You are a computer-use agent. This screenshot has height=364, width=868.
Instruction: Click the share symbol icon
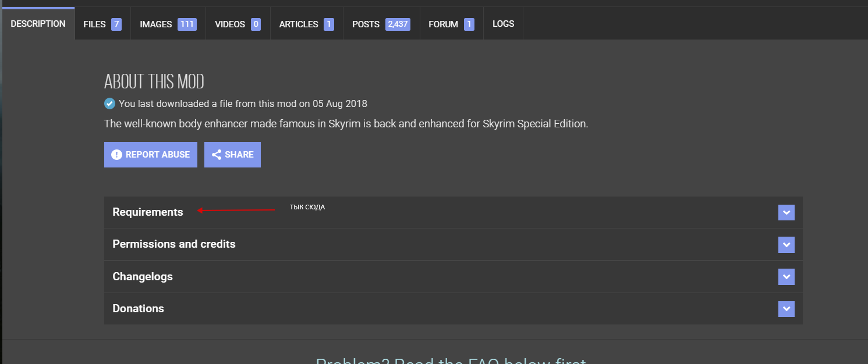click(x=217, y=155)
